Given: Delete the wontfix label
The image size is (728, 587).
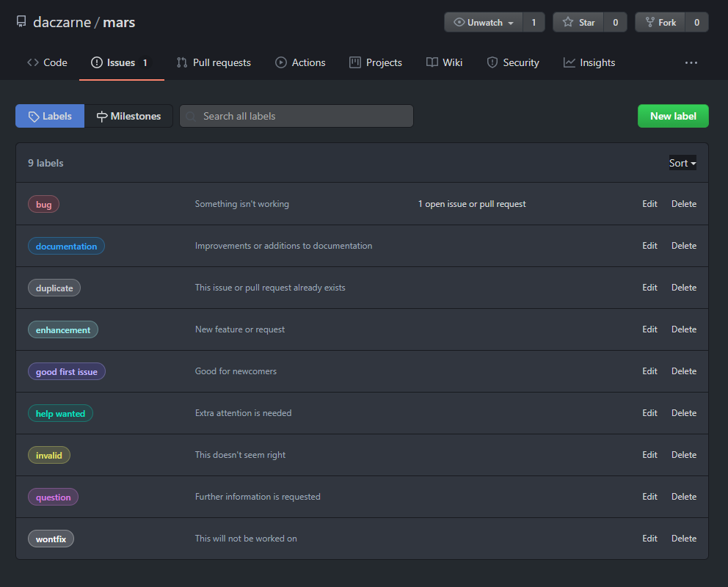Looking at the screenshot, I should coord(683,539).
